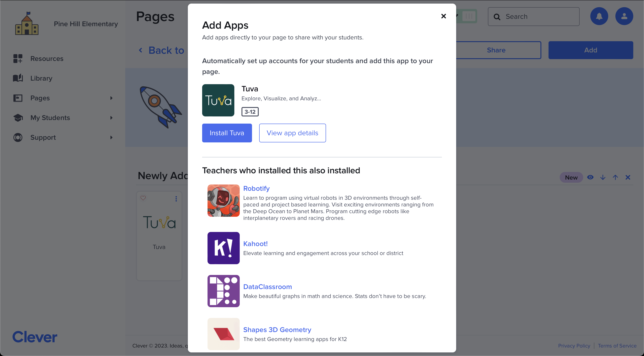Open View app details
This screenshot has width=644, height=356.
(x=292, y=133)
